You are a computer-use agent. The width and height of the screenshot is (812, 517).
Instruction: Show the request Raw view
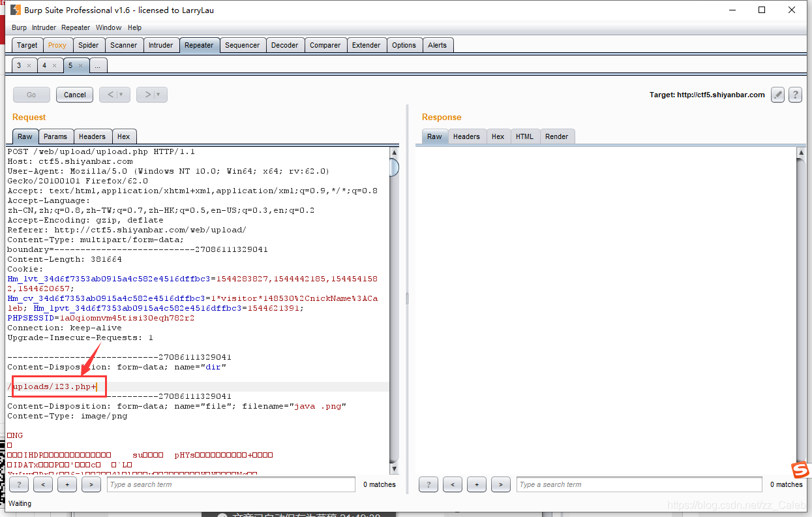tap(25, 136)
